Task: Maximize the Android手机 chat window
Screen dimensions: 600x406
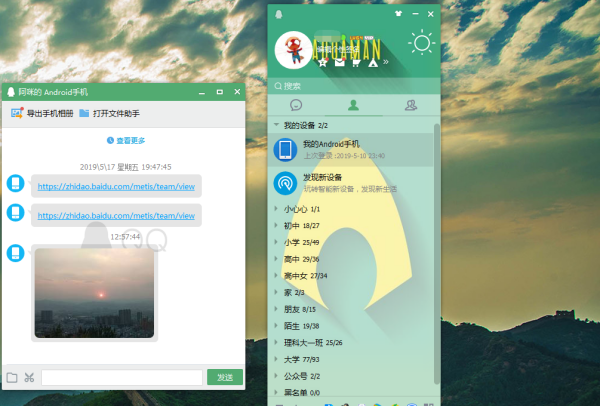Action: coord(220,92)
